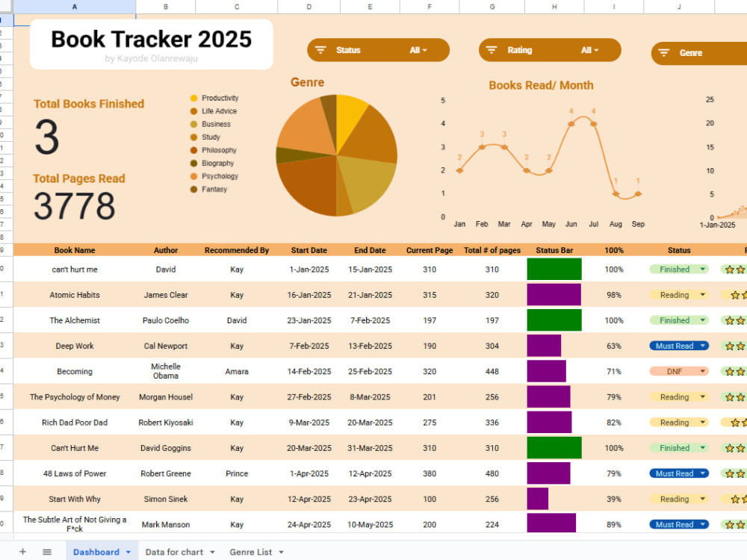
Task: Click the Rating slicer filter icon
Action: pyautogui.click(x=492, y=50)
